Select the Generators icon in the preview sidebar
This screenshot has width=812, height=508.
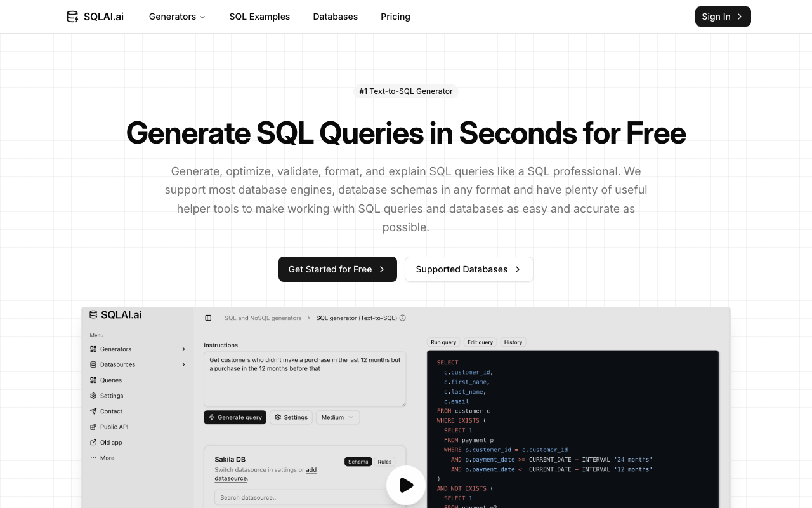pos(93,349)
